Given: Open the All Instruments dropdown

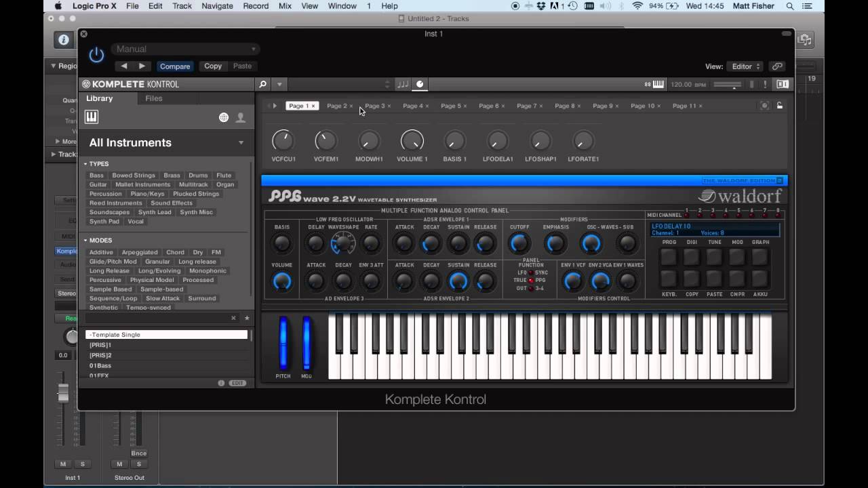Looking at the screenshot, I should point(166,142).
